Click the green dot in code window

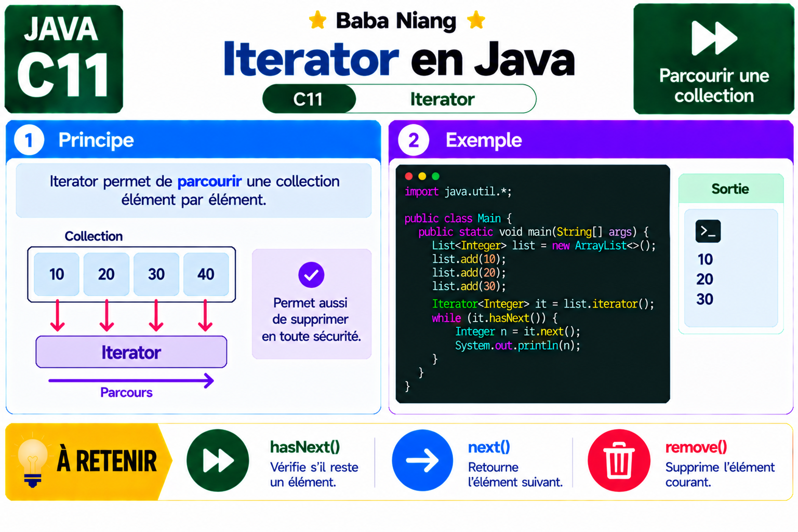click(x=435, y=176)
